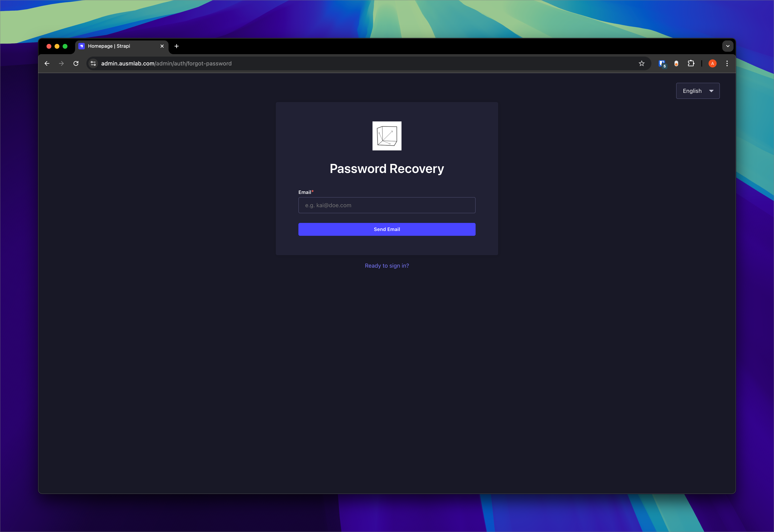Image resolution: width=774 pixels, height=532 pixels.
Task: Click the Send Email button
Action: (x=387, y=229)
